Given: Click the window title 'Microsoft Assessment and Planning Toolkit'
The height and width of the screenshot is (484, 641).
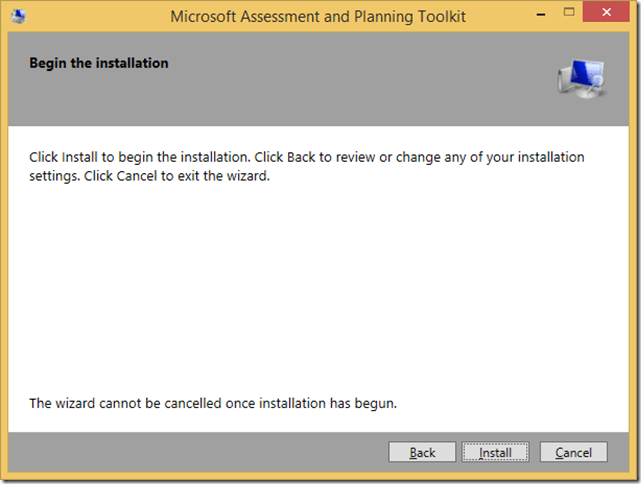Looking at the screenshot, I should (x=318, y=16).
